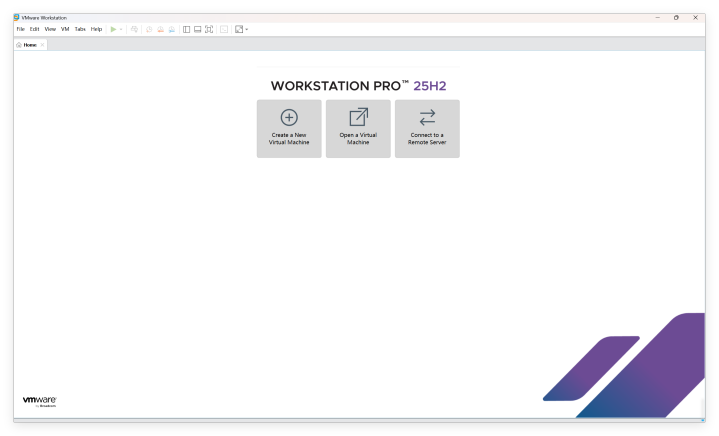
Task: Minimize the VMware Workstation window
Action: pos(658,17)
